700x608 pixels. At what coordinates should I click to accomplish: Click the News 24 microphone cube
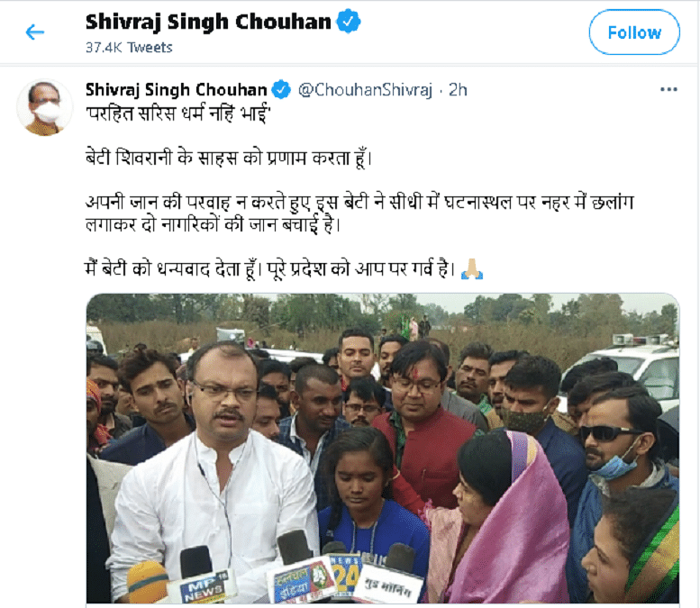345,574
